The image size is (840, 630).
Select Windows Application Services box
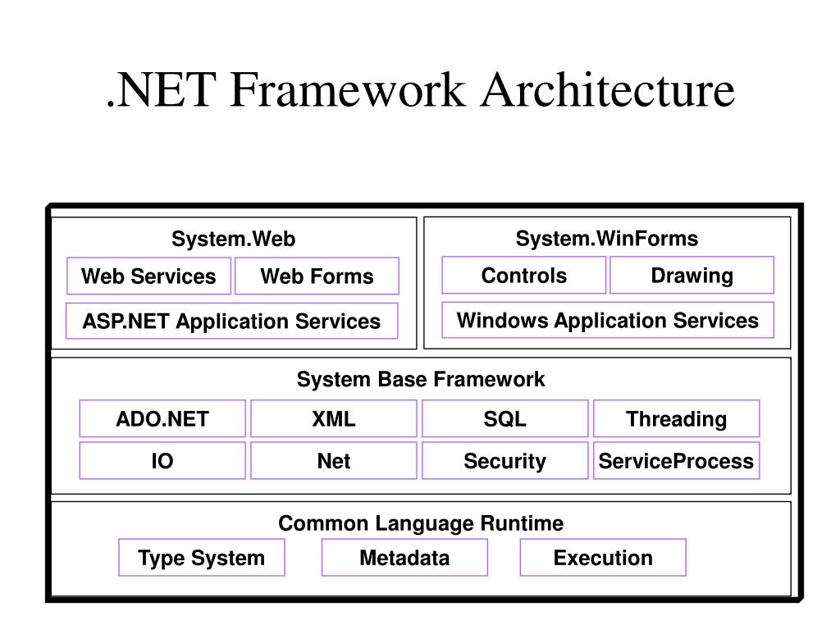click(x=608, y=320)
